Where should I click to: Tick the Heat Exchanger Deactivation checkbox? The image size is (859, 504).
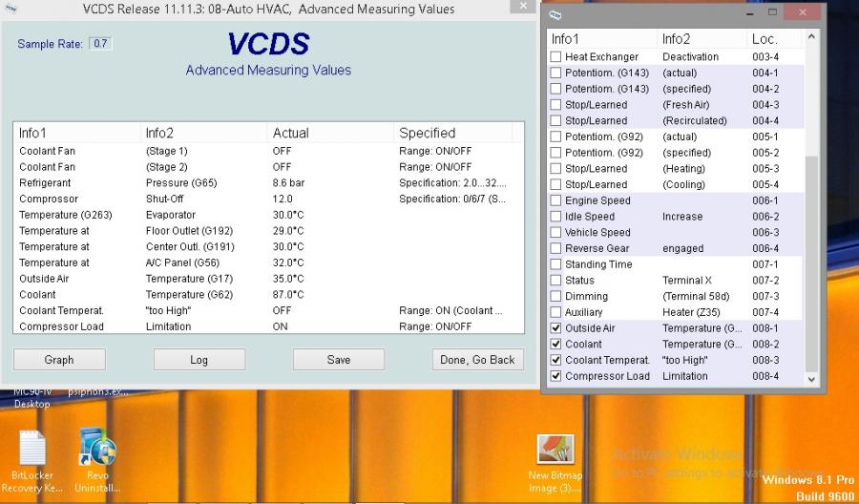555,57
